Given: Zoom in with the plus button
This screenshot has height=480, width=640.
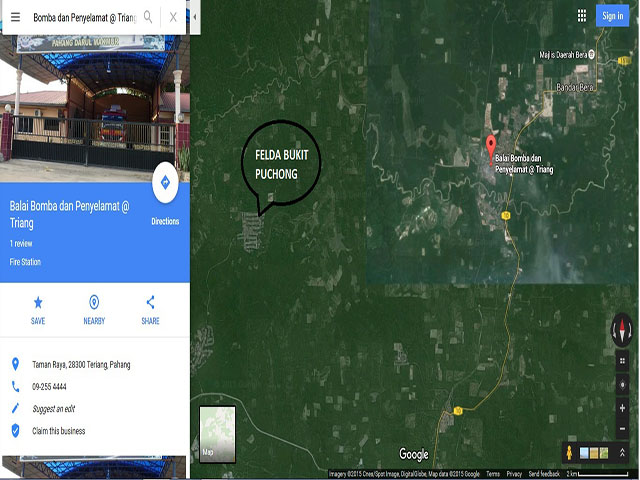Looking at the screenshot, I should [622, 408].
